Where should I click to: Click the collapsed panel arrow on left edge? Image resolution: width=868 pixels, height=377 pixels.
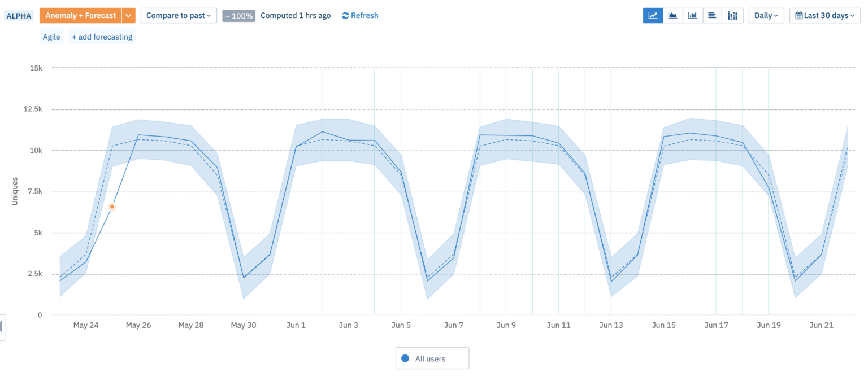pos(2,326)
